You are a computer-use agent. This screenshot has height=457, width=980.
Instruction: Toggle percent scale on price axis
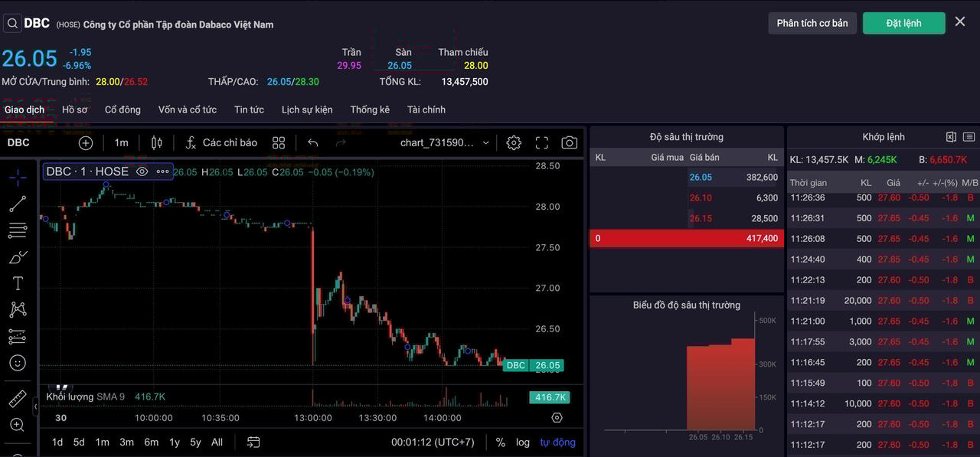(x=500, y=442)
